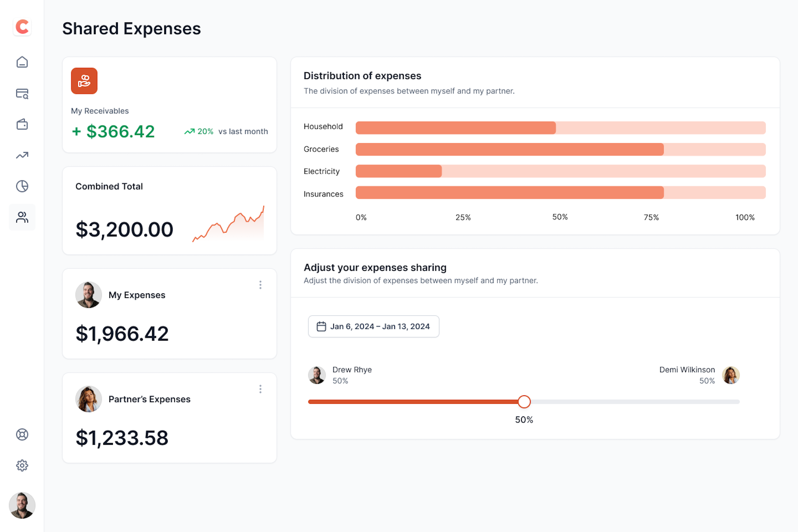
Task: Click the 'Drew Rhye' name label
Action: point(352,369)
